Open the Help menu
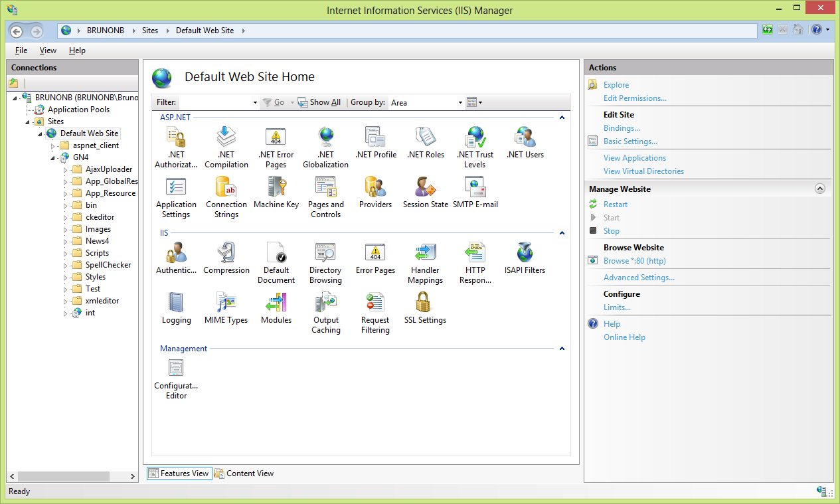 pos(77,50)
